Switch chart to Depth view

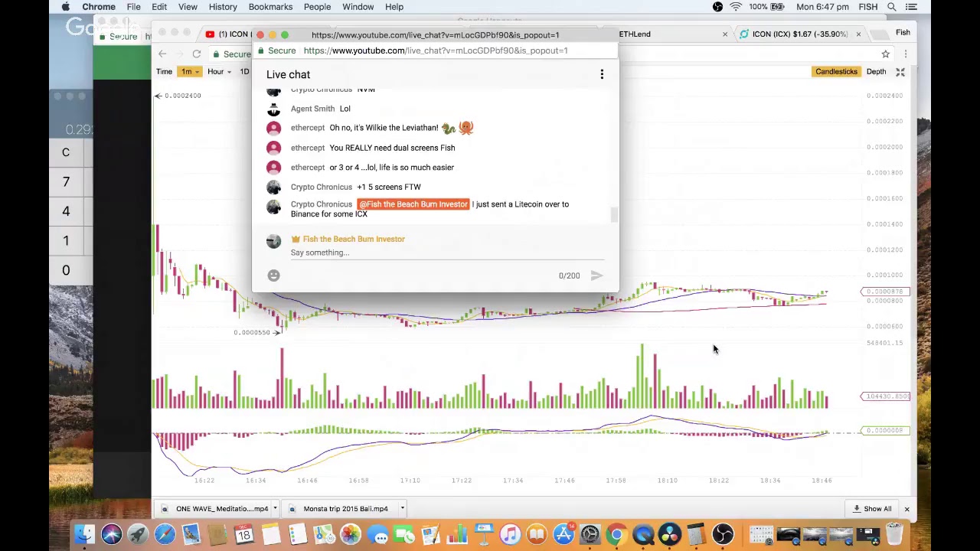876,72
